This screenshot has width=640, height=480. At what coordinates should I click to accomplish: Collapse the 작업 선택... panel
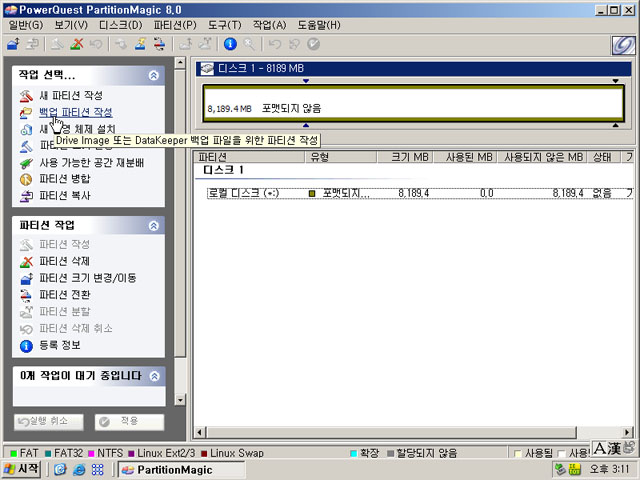click(153, 75)
